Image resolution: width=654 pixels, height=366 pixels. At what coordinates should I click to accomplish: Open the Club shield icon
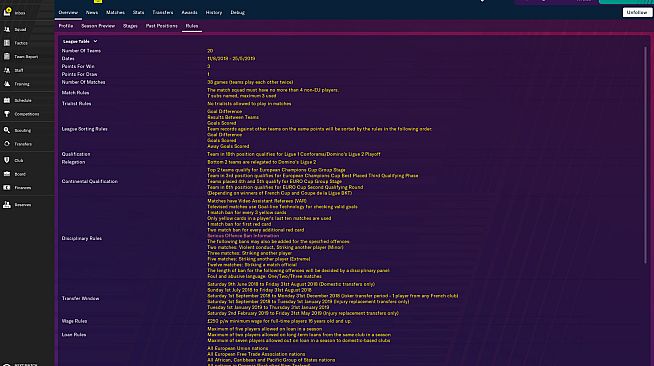[7, 160]
